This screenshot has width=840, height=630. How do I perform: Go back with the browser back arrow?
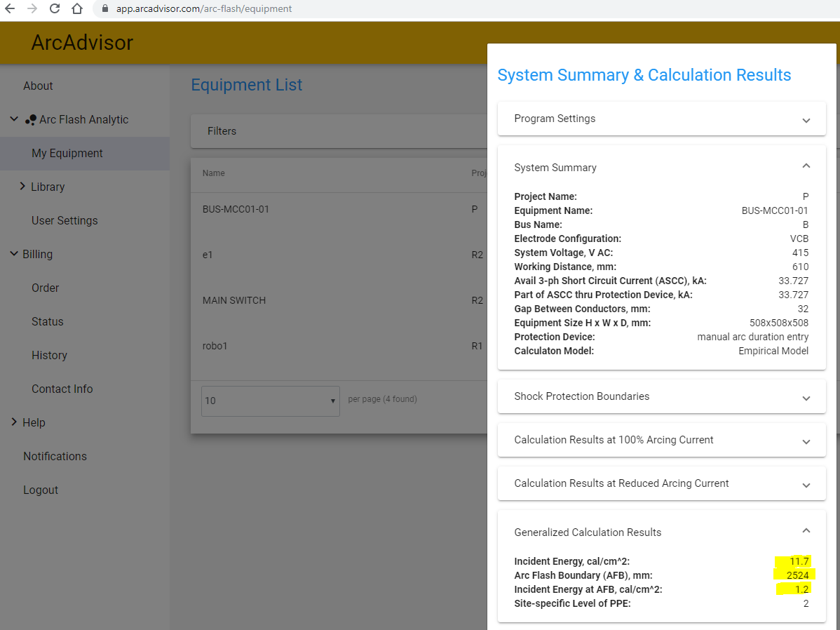point(10,8)
